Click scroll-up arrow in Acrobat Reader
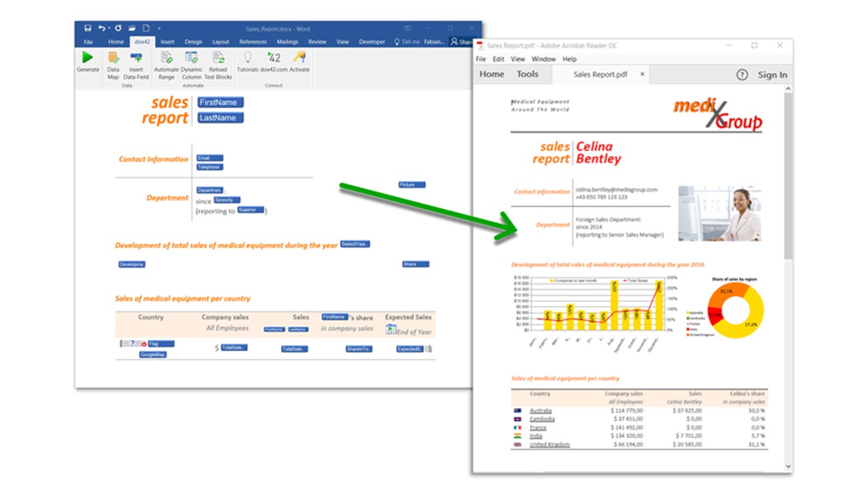The height and width of the screenshot is (495, 868). (789, 88)
